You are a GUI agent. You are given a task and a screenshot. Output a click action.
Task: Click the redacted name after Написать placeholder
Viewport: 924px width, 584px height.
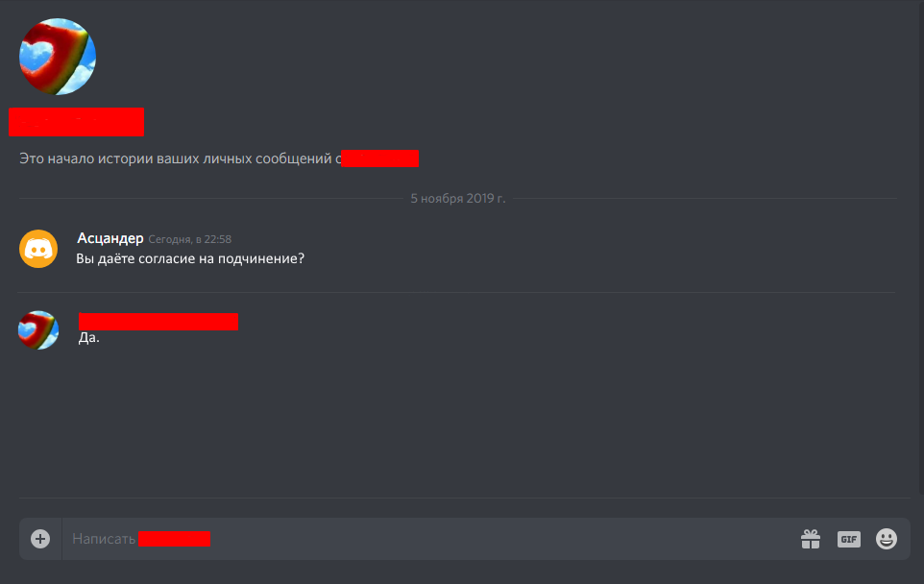click(x=175, y=539)
